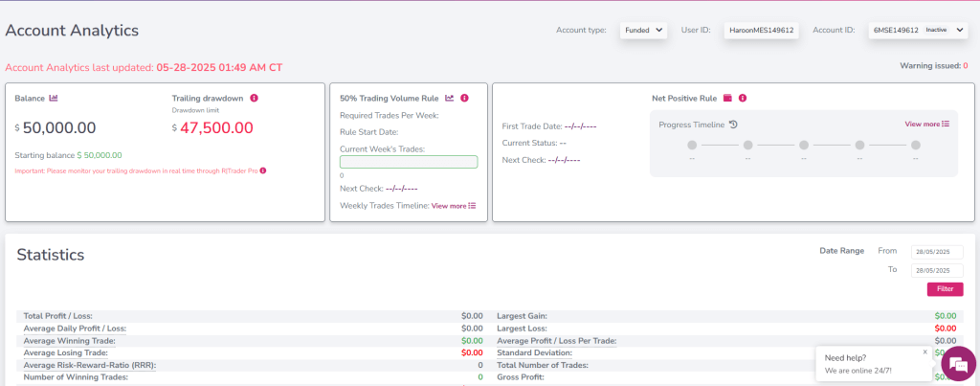Click the Gross Profit label
Screen dimensions: 980x386
click(x=521, y=377)
